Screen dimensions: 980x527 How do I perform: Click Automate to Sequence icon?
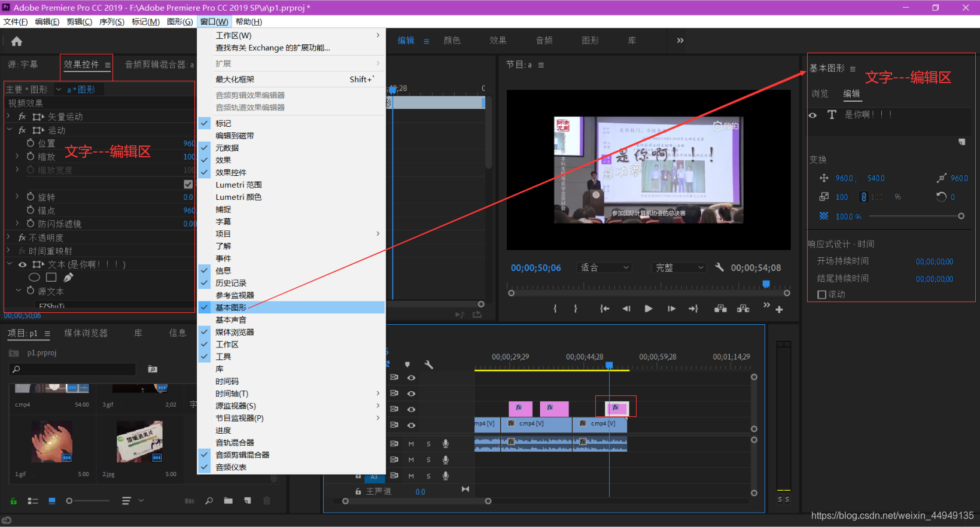pos(190,501)
